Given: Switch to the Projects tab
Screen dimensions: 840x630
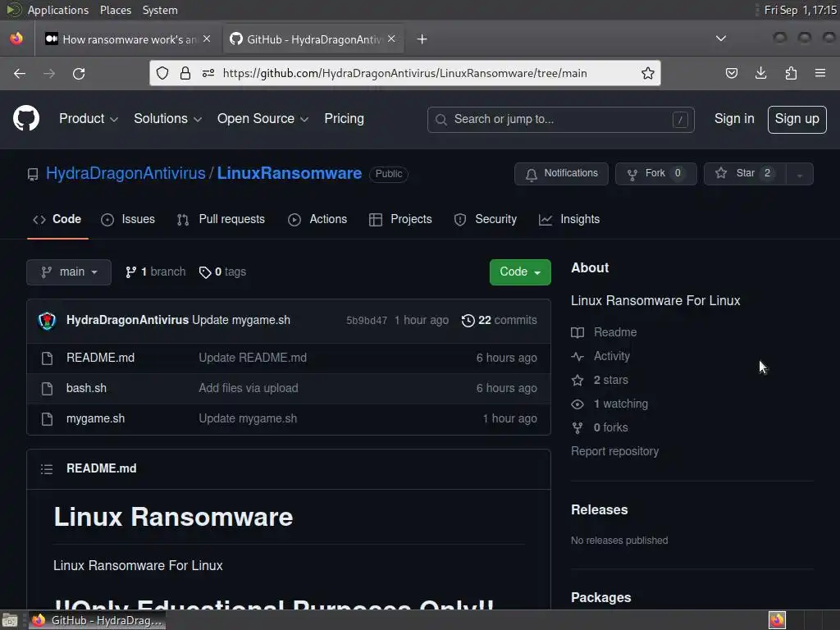Looking at the screenshot, I should coord(400,220).
